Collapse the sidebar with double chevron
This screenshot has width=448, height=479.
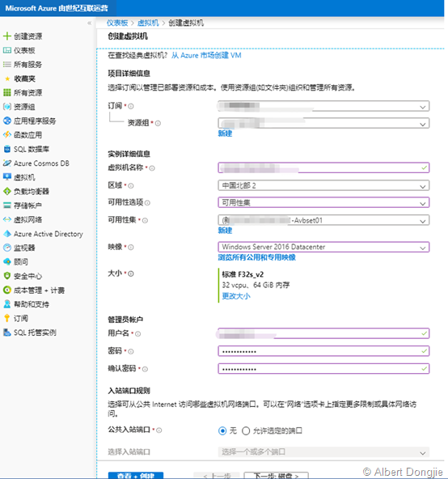(89, 23)
